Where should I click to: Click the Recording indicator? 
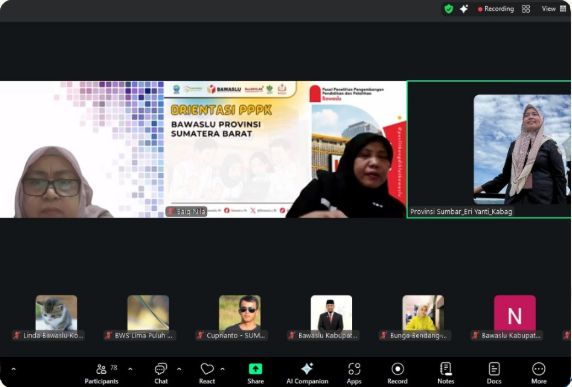(x=496, y=9)
